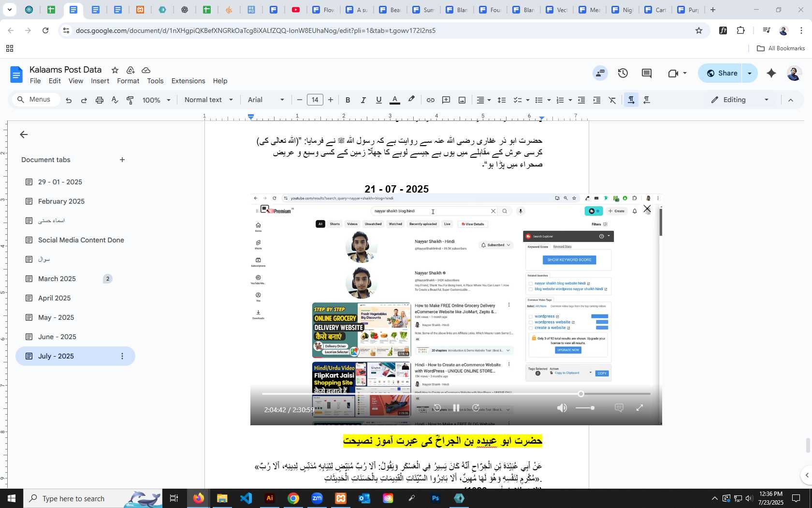Open line and paragraph spacing options

pos(502,100)
